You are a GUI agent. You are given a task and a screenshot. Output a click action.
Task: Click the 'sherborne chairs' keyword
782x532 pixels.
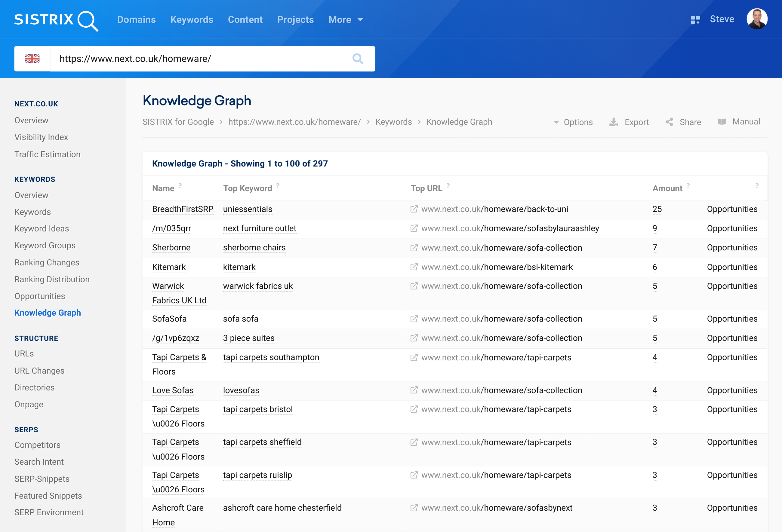[254, 248]
